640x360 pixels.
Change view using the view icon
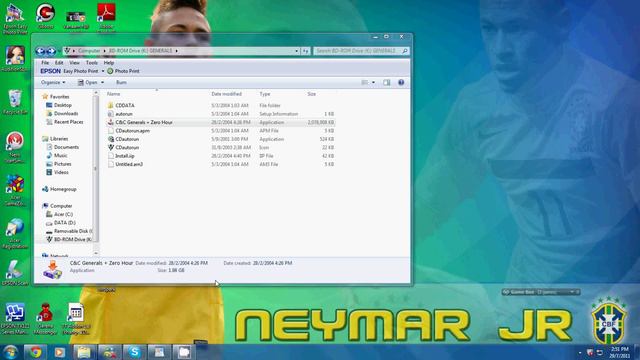click(x=364, y=82)
